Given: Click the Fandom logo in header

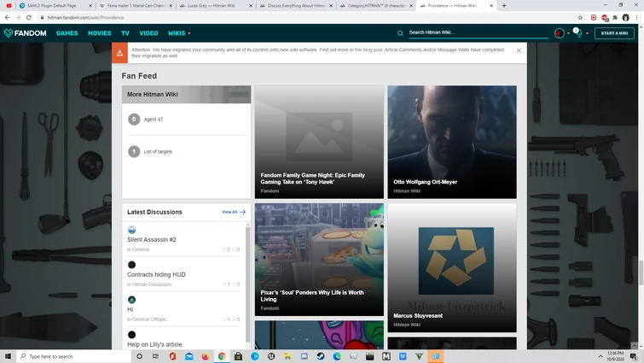Looking at the screenshot, I should point(25,33).
